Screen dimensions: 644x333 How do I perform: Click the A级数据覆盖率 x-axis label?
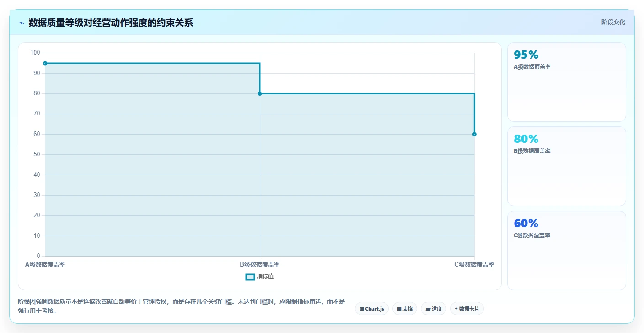click(45, 264)
